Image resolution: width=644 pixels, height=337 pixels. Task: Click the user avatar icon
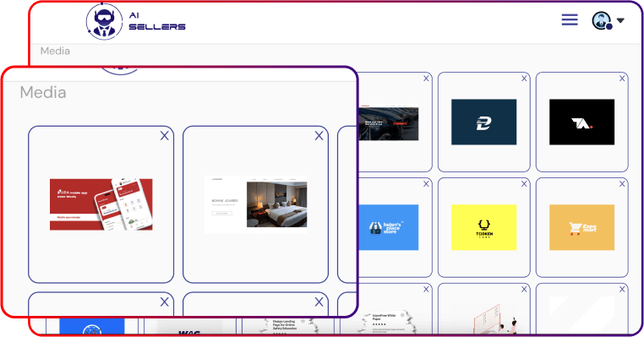[x=602, y=20]
